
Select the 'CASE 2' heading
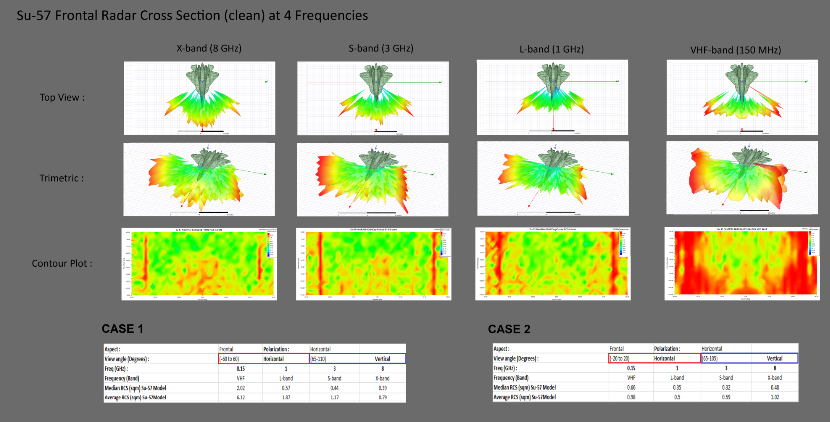pyautogui.click(x=509, y=329)
